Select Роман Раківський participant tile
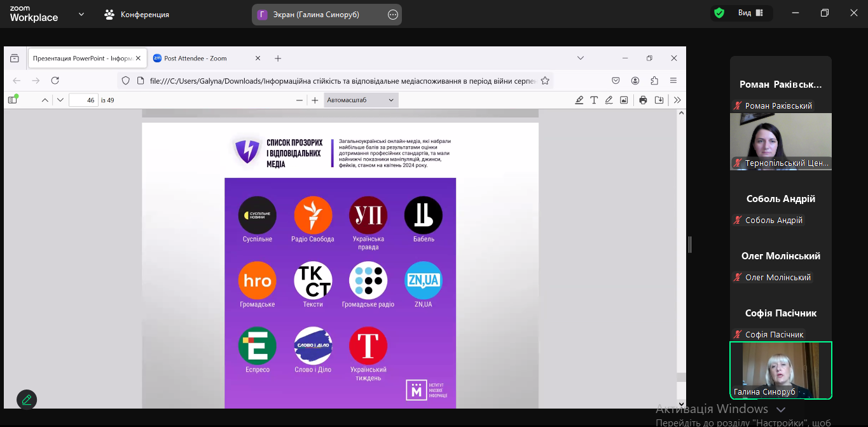868x427 pixels. coord(781,84)
